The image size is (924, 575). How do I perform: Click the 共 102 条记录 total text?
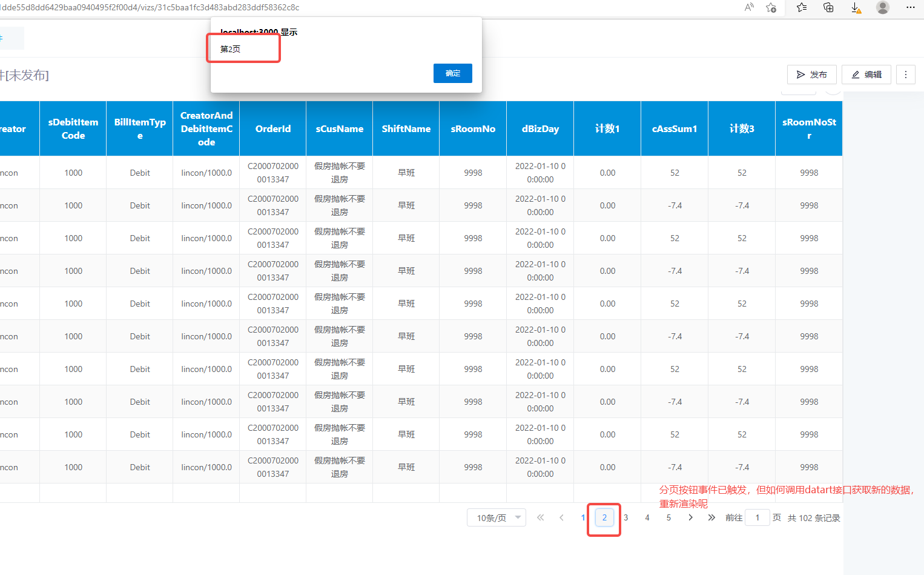point(814,518)
